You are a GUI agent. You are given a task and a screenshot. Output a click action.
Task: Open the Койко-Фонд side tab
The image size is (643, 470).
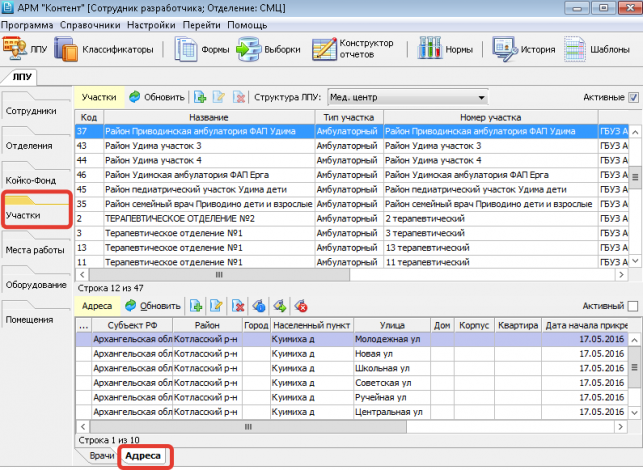click(x=35, y=175)
